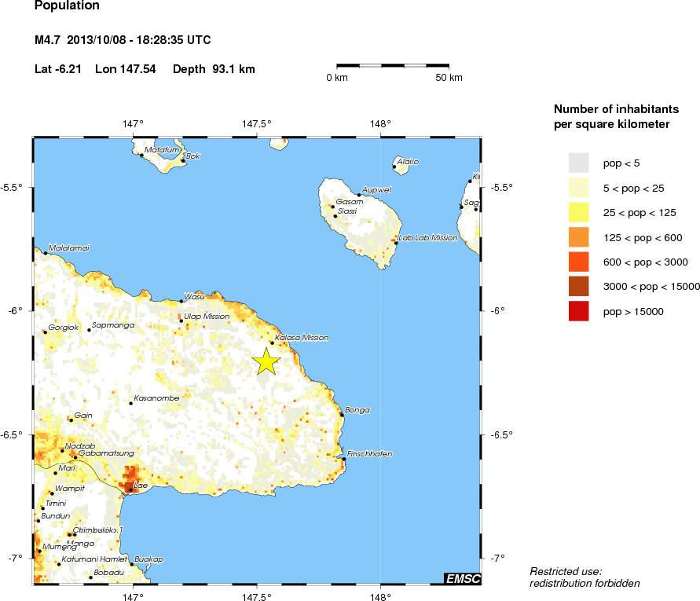This screenshot has height=601, width=700.
Task: Click the 'Alairo' island label
Action: click(408, 161)
